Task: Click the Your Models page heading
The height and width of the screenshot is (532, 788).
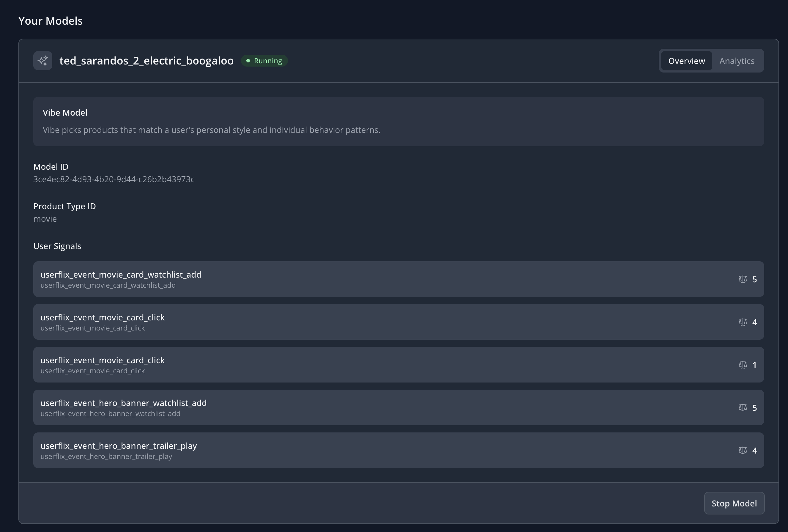Action: [x=51, y=21]
